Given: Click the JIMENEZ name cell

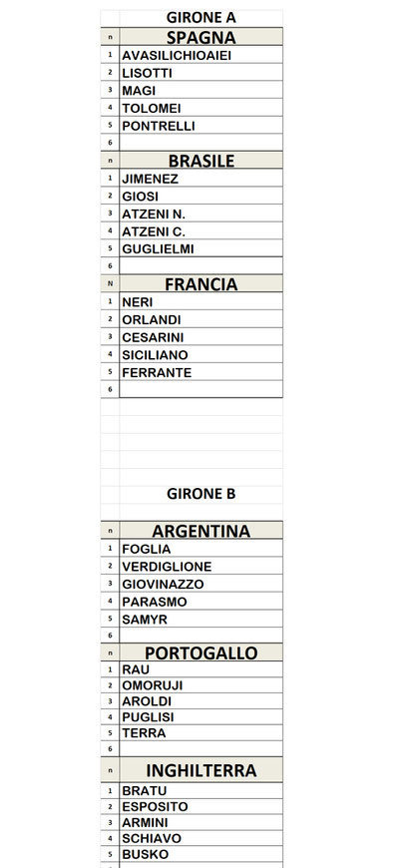Looking at the screenshot, I should pyautogui.click(x=201, y=179).
